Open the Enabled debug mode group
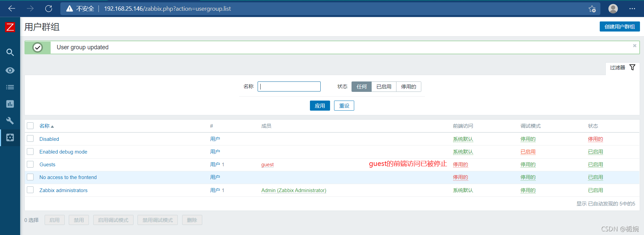Screen dimensions: 644x235 click(63, 152)
